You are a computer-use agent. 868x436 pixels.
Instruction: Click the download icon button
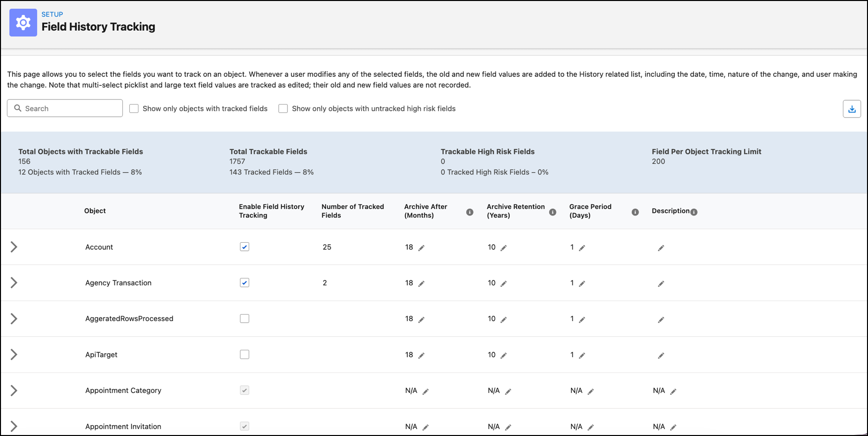pyautogui.click(x=852, y=109)
